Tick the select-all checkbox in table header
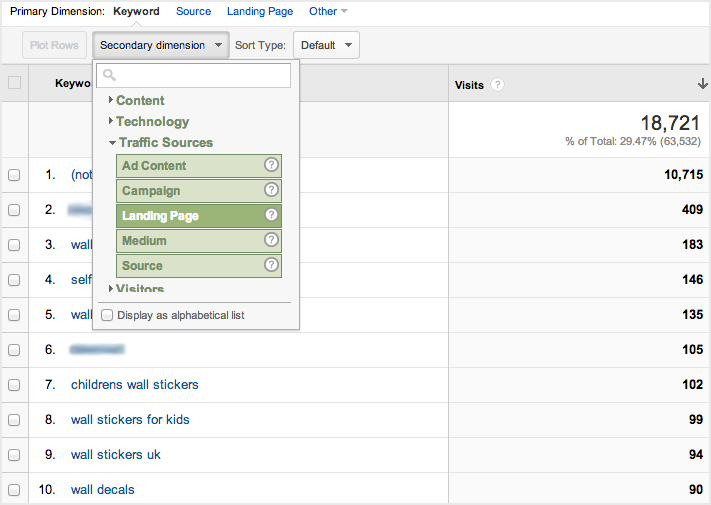Viewport: 711px width, 505px height. [x=14, y=83]
